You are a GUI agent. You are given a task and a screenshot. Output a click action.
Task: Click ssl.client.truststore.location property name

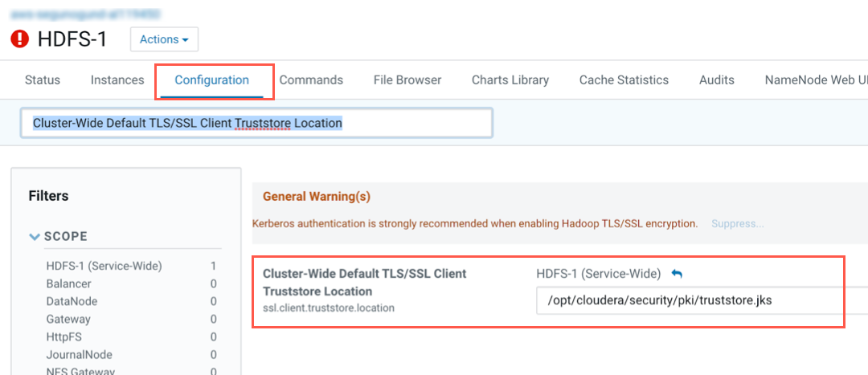(x=328, y=308)
